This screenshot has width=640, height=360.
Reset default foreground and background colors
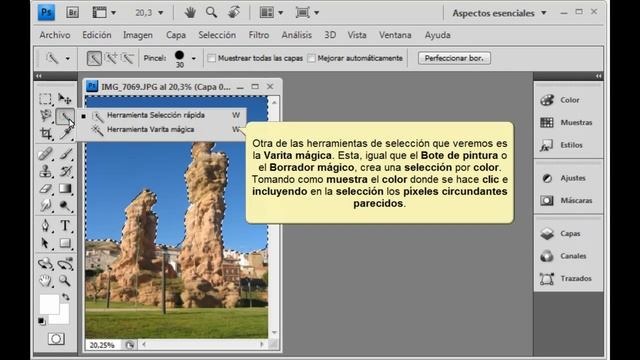[x=42, y=321]
